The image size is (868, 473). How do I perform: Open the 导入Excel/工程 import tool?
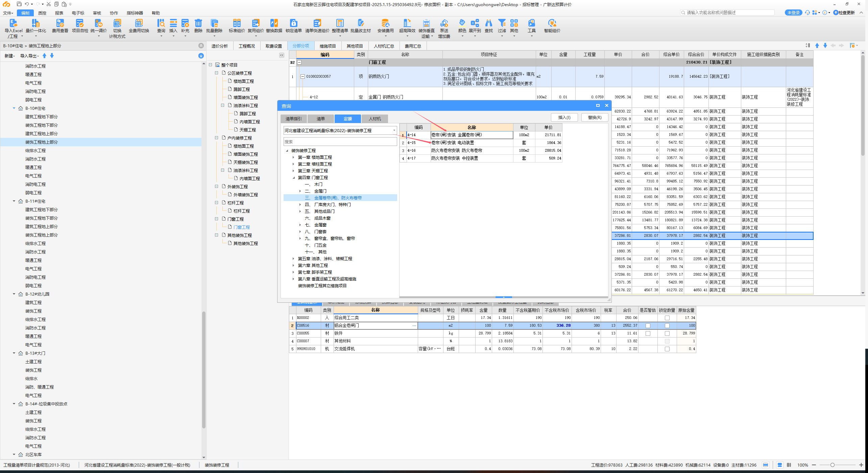(x=13, y=28)
